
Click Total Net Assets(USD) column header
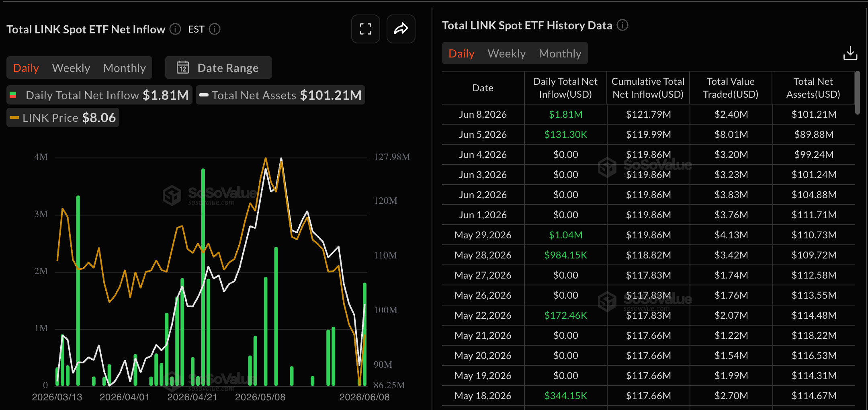(813, 88)
